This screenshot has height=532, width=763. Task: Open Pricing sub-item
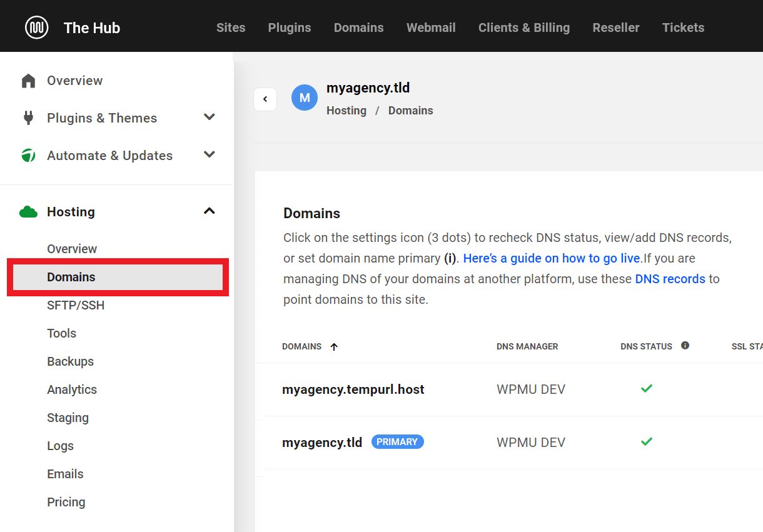(66, 502)
